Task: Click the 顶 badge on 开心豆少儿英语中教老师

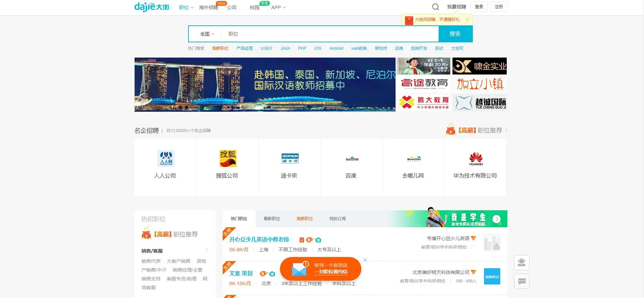Action: coord(318,240)
